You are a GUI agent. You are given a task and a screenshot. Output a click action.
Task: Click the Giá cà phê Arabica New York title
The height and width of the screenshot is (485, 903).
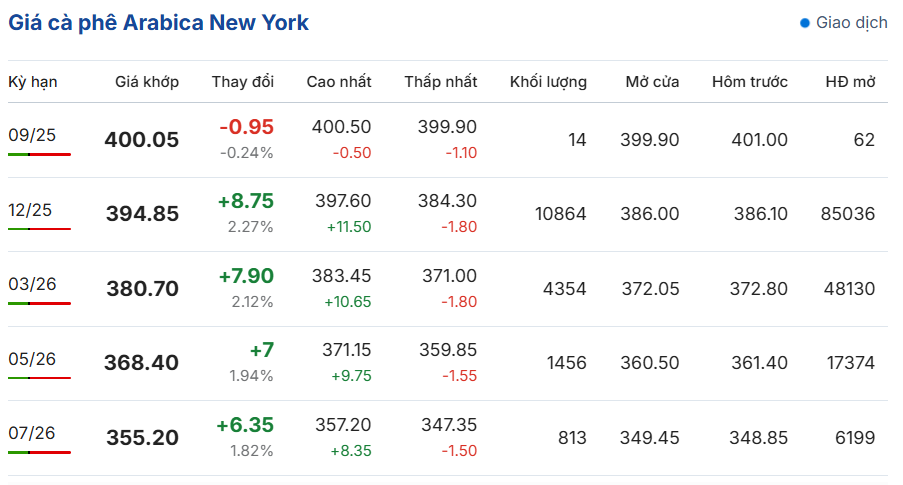(x=158, y=23)
